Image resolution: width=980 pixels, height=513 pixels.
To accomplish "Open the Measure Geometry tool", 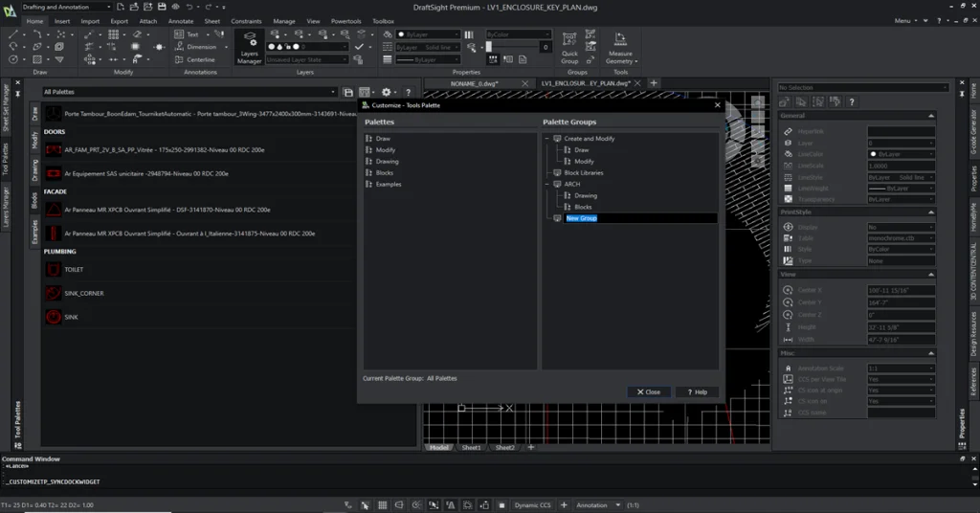I will click(619, 47).
